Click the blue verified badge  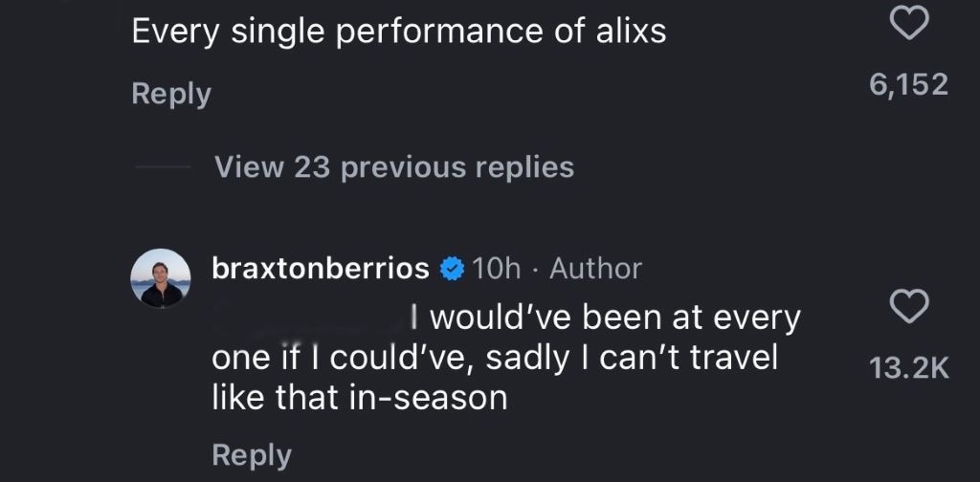point(450,269)
